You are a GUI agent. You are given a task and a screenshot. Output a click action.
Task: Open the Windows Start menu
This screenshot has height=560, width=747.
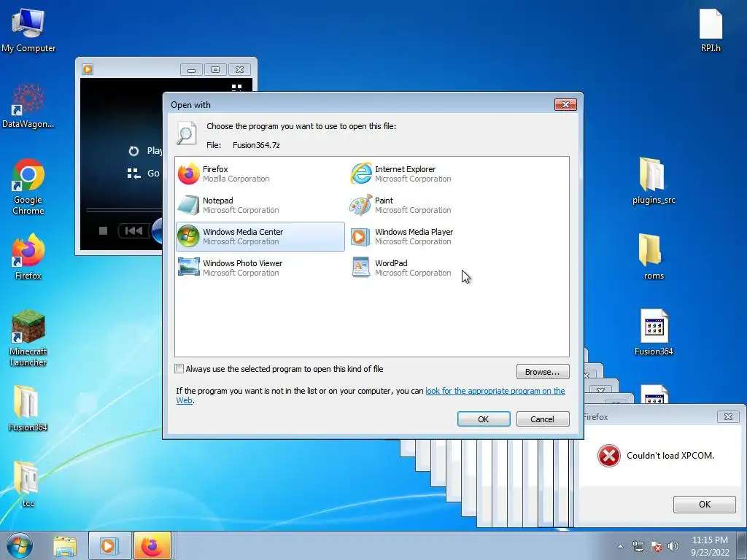(x=19, y=545)
